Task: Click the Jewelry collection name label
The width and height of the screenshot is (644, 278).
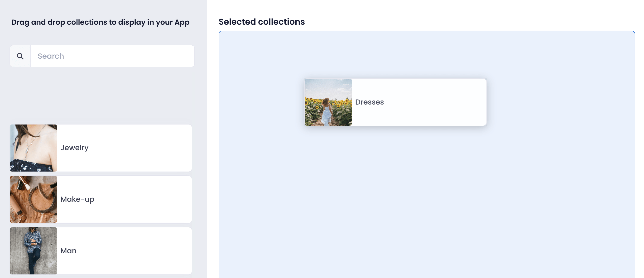Action: [x=75, y=148]
